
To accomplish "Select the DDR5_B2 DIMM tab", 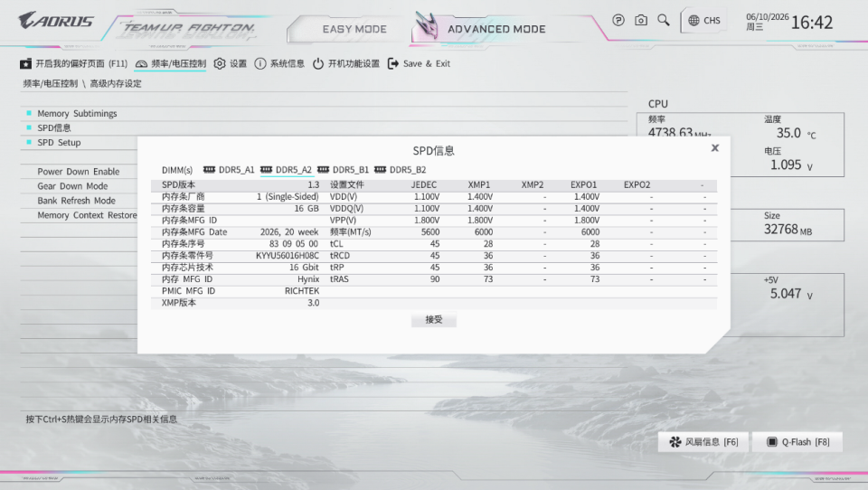I will (401, 169).
